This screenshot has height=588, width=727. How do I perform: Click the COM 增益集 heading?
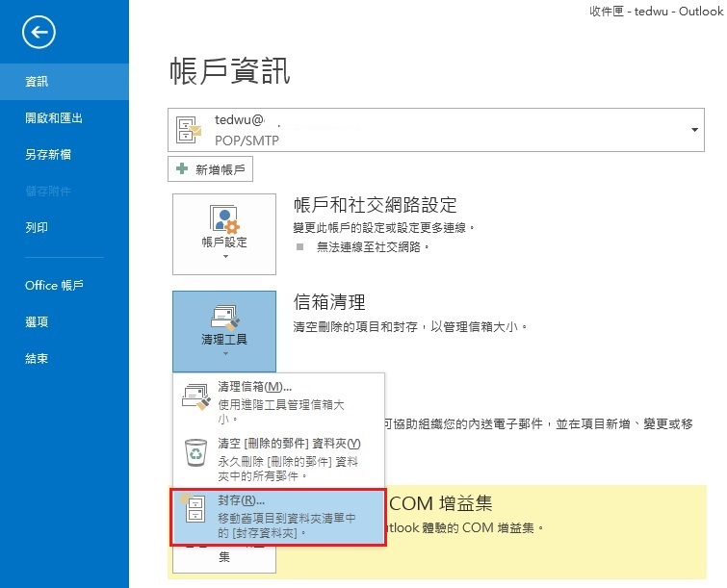[x=440, y=503]
